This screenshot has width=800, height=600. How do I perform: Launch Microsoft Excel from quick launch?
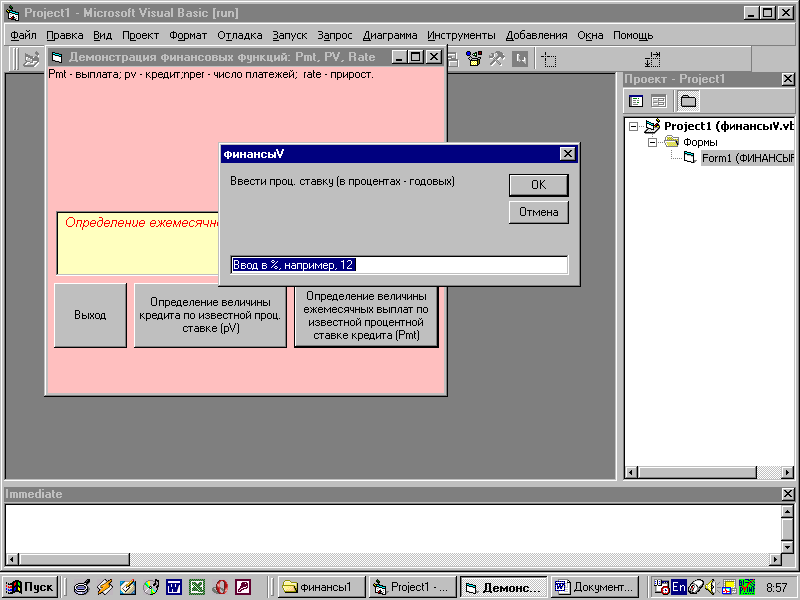[197, 587]
